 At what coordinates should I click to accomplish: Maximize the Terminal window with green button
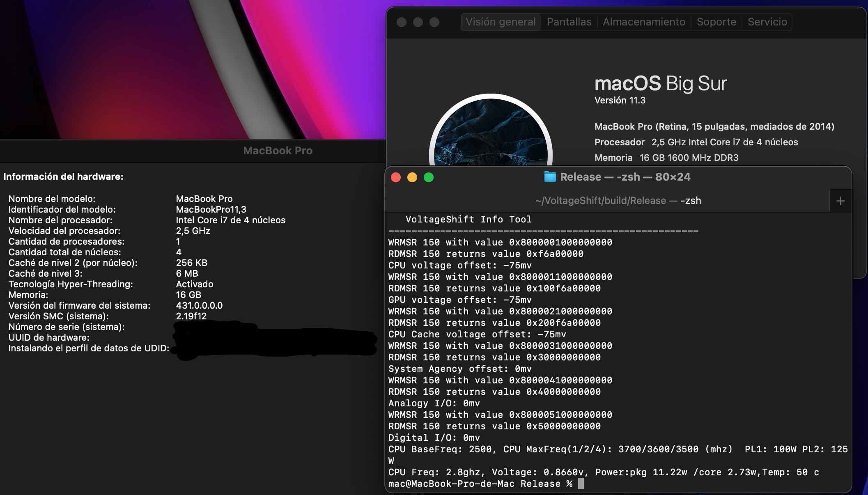point(429,177)
